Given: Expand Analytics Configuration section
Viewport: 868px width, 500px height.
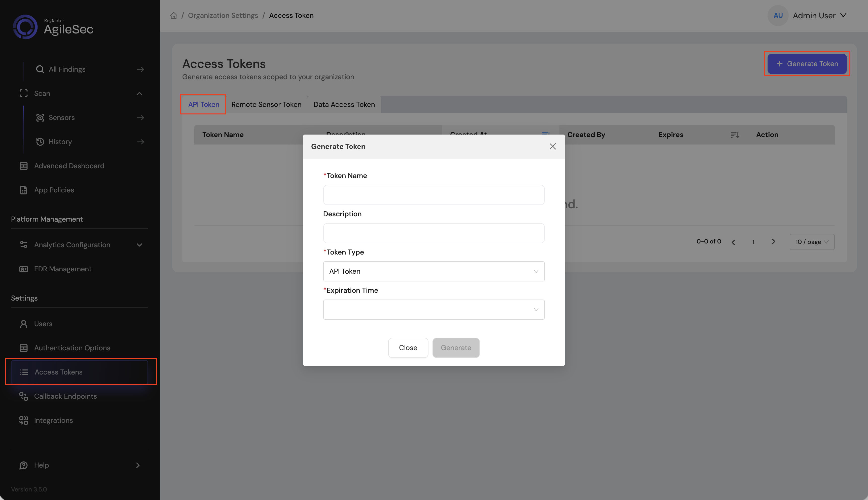Looking at the screenshot, I should click(139, 245).
